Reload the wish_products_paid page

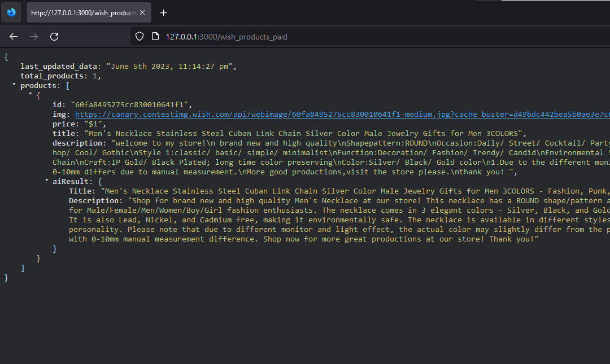pyautogui.click(x=54, y=36)
